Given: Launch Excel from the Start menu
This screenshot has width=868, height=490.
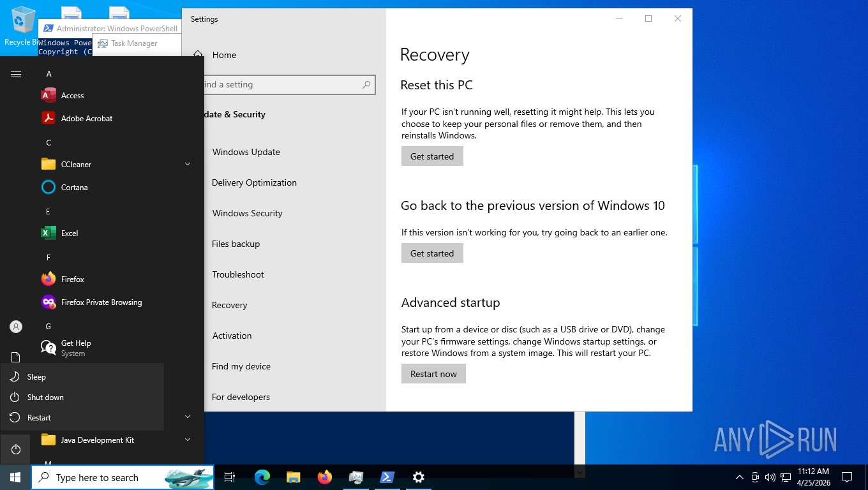Looking at the screenshot, I should pyautogui.click(x=115, y=234).
